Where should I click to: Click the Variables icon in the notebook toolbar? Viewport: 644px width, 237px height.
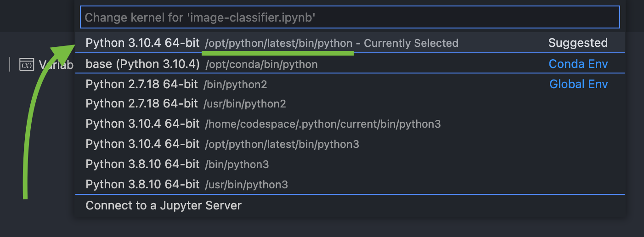(27, 65)
